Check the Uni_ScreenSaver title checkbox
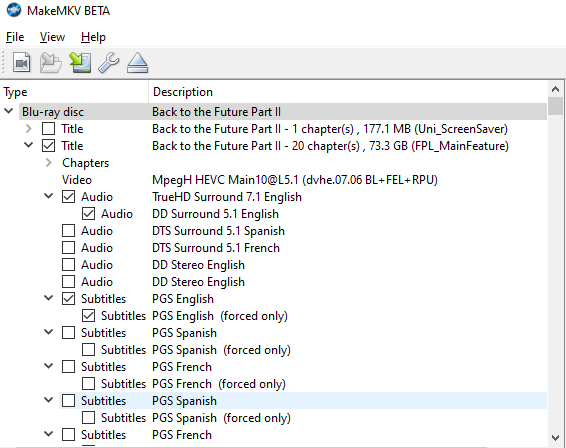The width and height of the screenshot is (566, 448). (48, 129)
